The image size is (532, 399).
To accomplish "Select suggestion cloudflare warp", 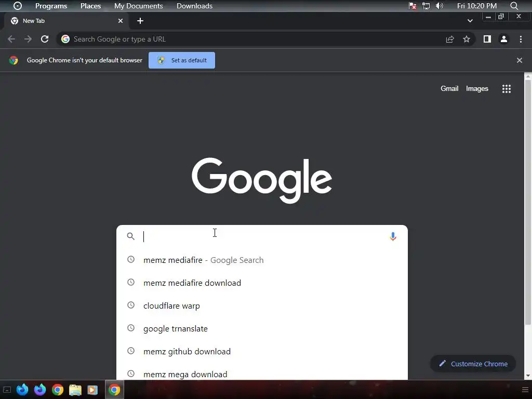I will pyautogui.click(x=262, y=305).
